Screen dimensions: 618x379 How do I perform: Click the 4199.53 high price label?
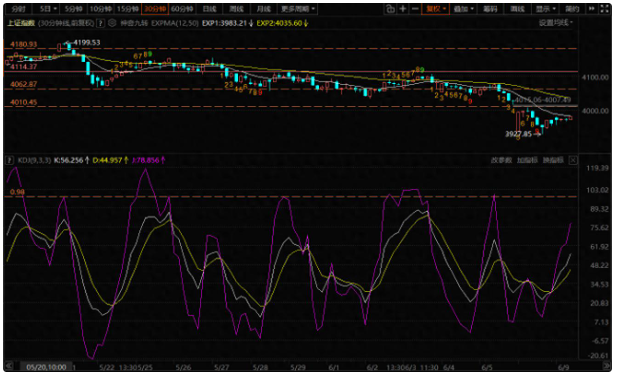(x=87, y=43)
